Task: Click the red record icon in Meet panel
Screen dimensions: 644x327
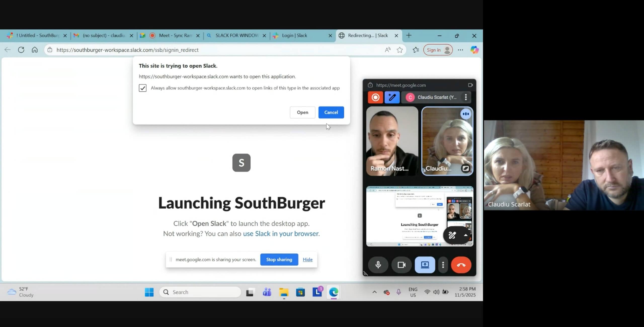Action: coord(375,97)
